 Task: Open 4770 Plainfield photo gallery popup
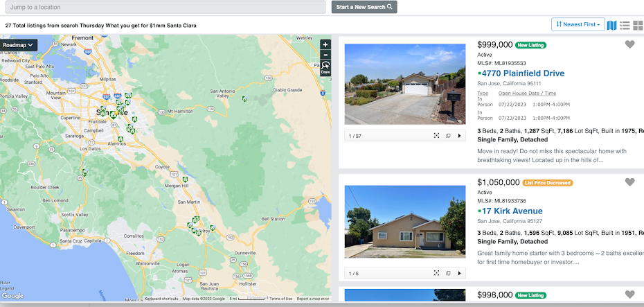tap(448, 136)
